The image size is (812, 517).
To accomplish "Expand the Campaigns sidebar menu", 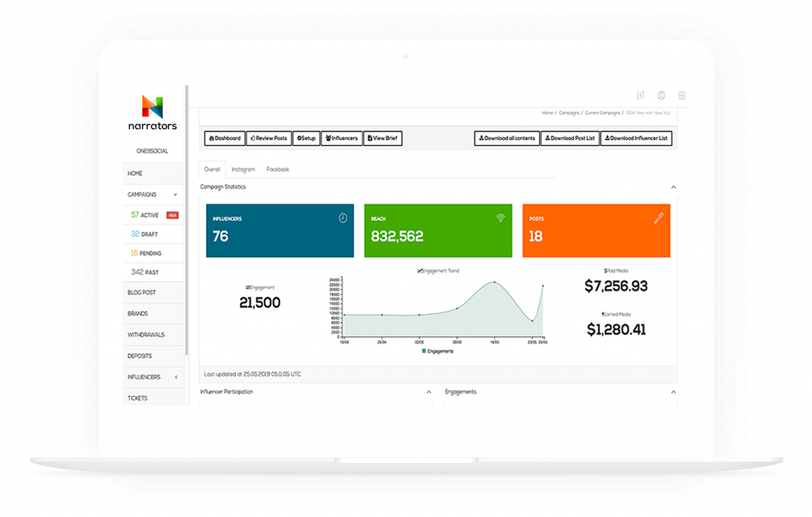I will [x=153, y=194].
